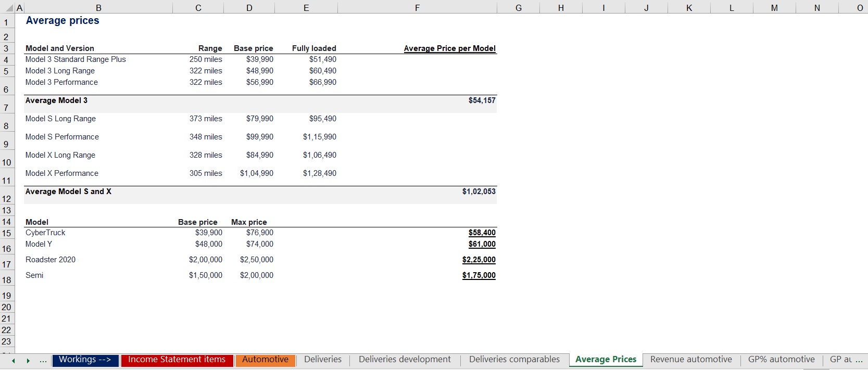The width and height of the screenshot is (868, 370).
Task: Click the $54,157 average value
Action: pos(482,100)
